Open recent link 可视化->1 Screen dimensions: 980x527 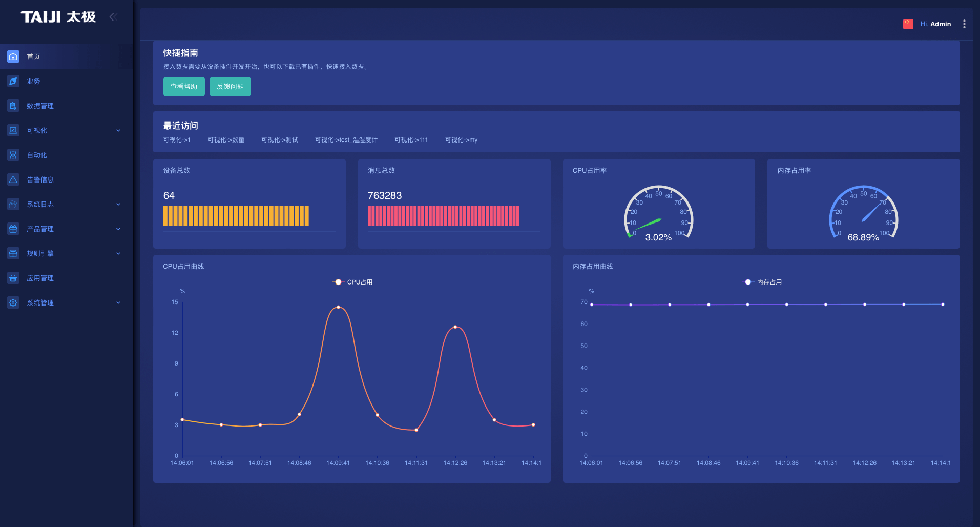(177, 140)
